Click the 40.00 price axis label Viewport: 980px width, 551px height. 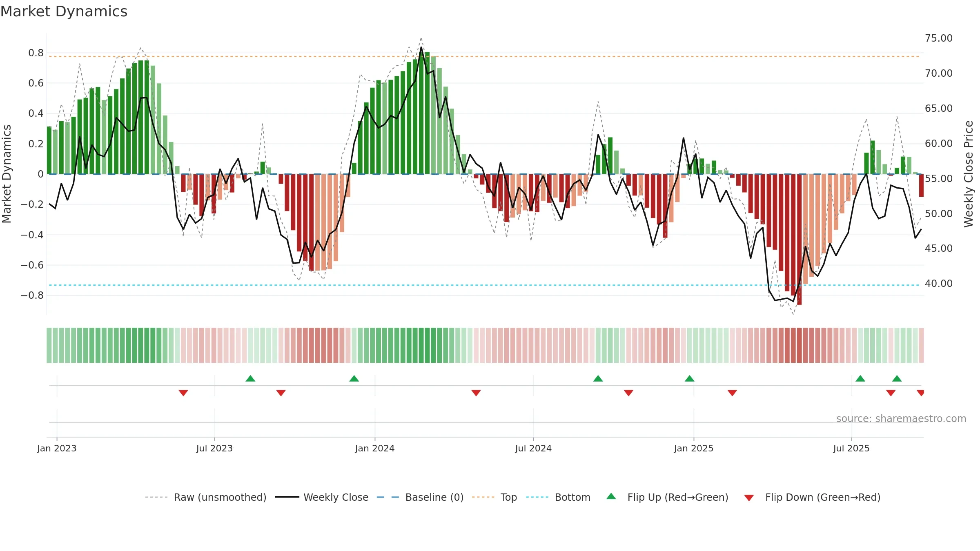click(x=939, y=283)
